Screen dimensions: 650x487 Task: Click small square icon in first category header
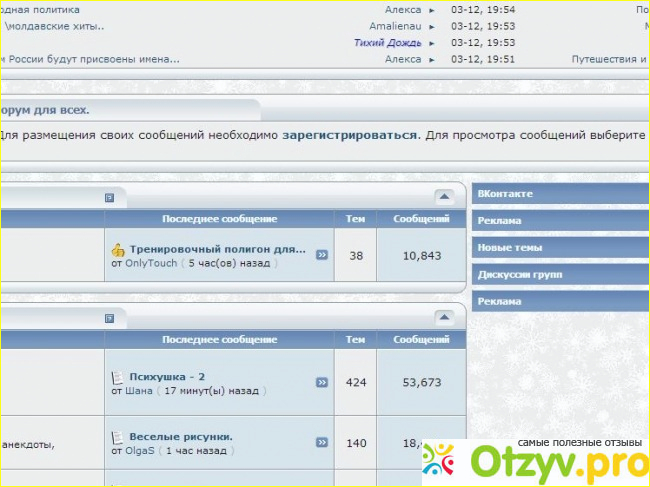pos(110,198)
